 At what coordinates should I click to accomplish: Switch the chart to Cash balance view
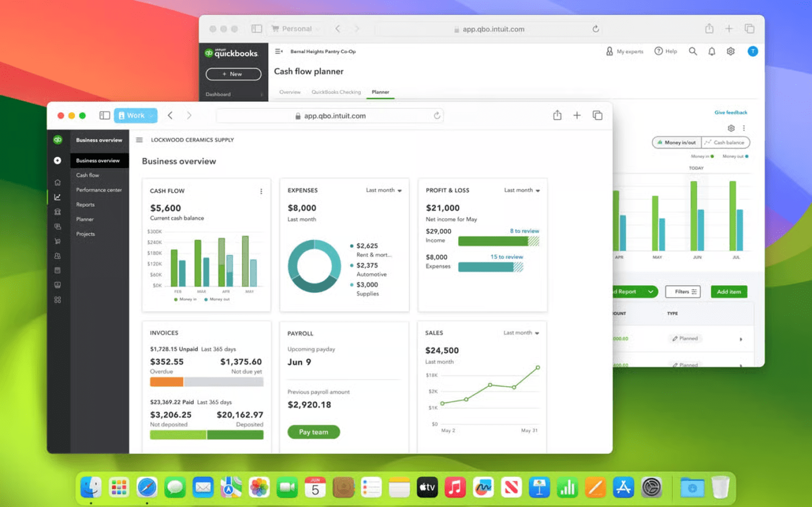click(x=725, y=143)
